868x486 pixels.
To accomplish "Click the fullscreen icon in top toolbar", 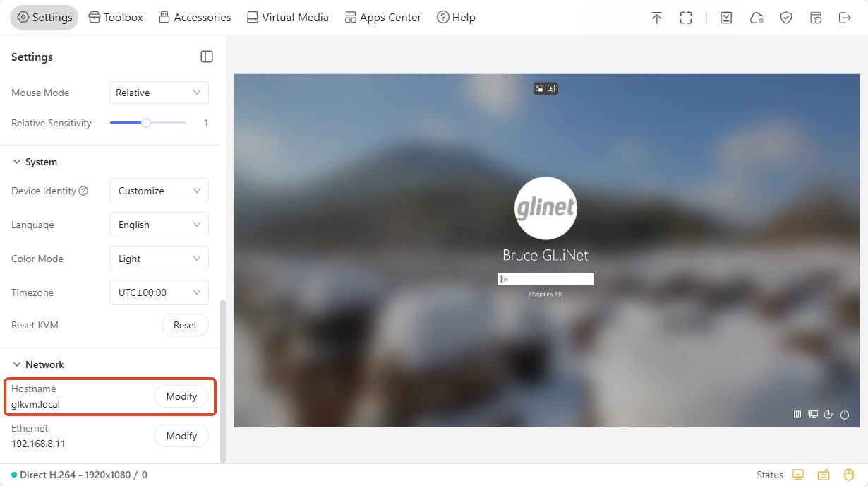I will (686, 18).
